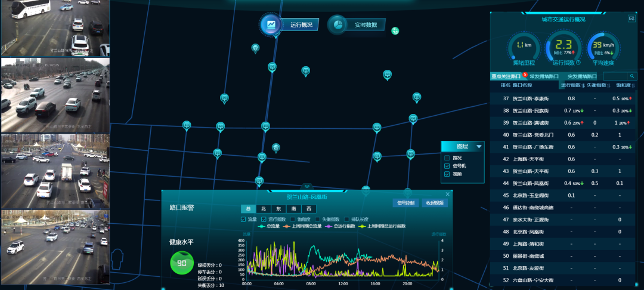644x290 pixels.
Task: Click the expand icon in 城市交通运行概况 header
Action: point(631,19)
